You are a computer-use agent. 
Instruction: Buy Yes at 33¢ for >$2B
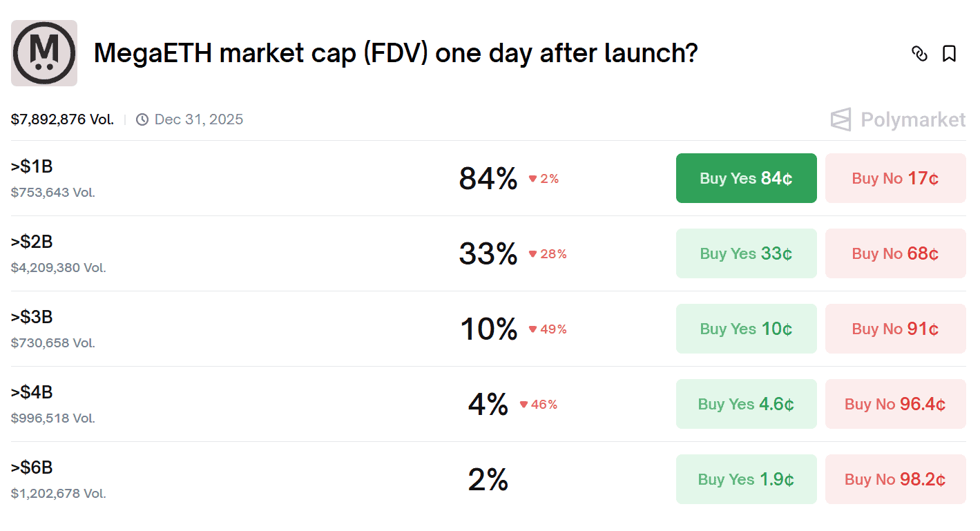[746, 253]
